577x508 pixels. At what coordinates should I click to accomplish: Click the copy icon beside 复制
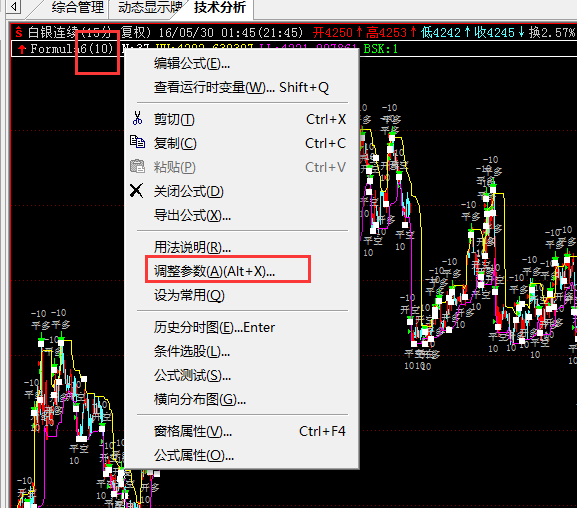(x=137, y=142)
